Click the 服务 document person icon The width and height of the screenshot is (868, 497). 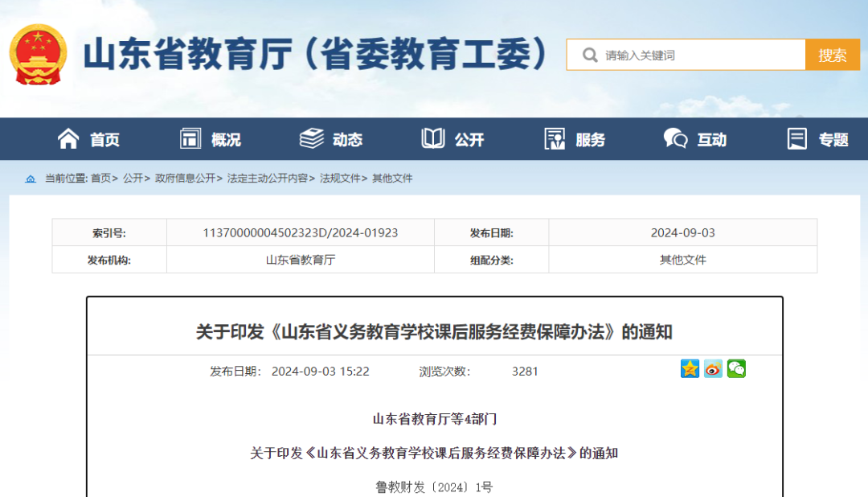click(555, 138)
